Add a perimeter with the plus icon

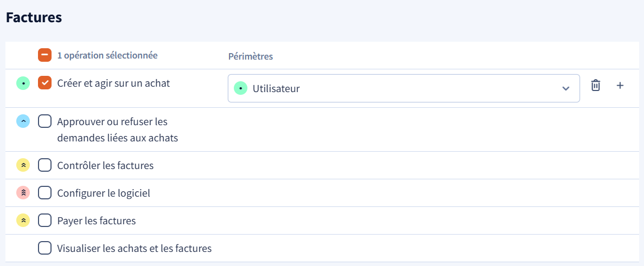(x=620, y=85)
